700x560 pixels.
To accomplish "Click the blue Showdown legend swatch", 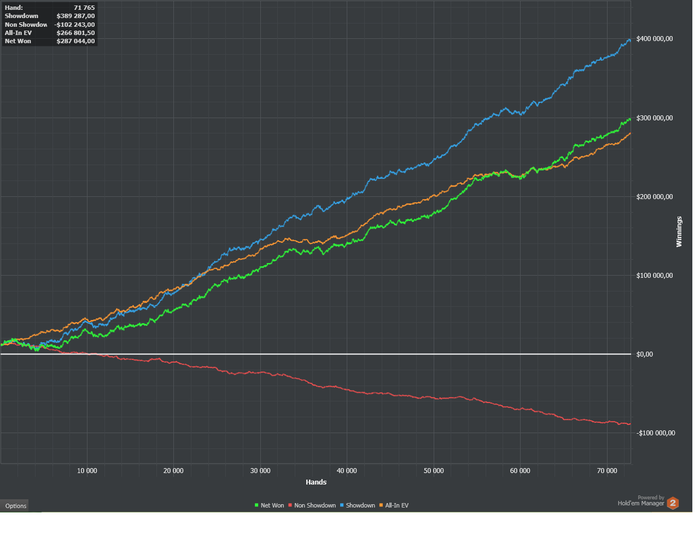I will 342,506.
